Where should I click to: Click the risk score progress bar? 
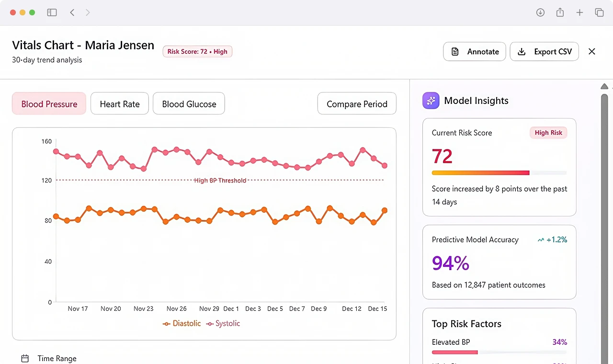(x=499, y=172)
